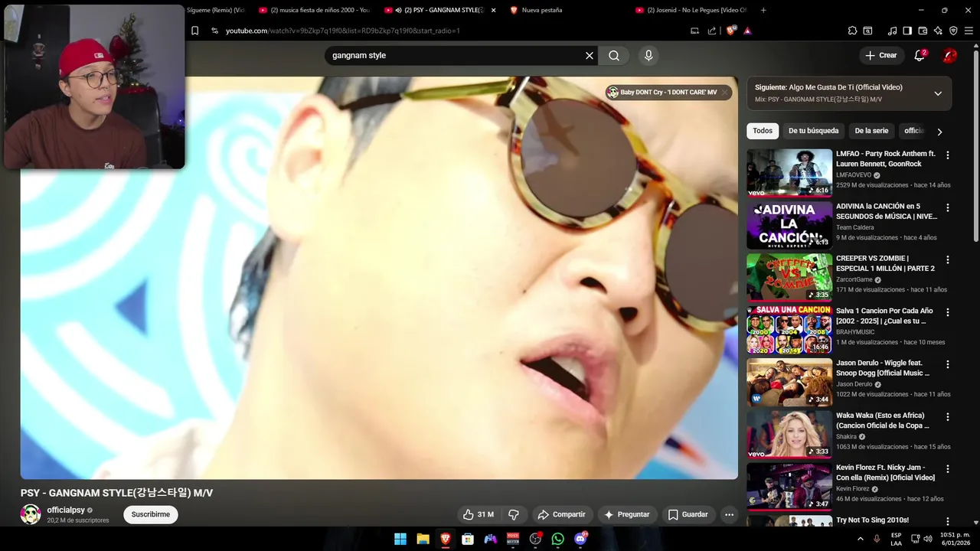Cast or open picture-in-picture screen icon
980x551 pixels.
(694, 31)
